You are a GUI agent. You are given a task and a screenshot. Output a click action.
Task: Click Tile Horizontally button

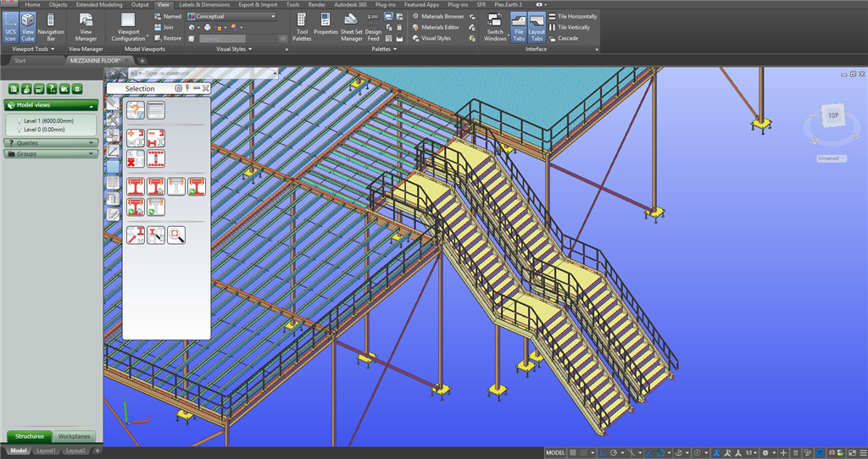point(576,16)
